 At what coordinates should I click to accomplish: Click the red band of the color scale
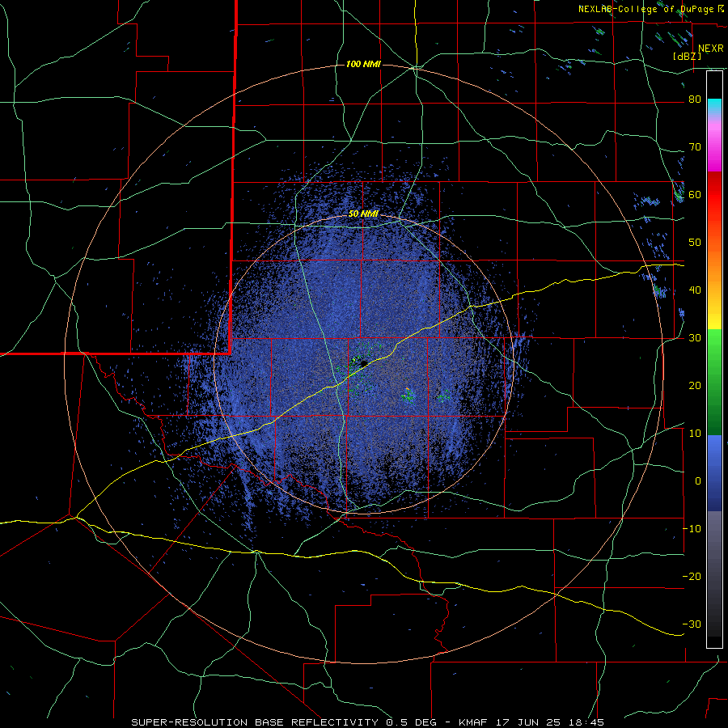pyautogui.click(x=714, y=196)
